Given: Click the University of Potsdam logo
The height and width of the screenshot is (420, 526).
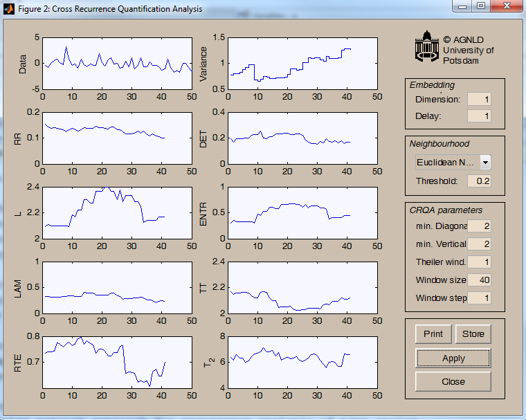Looking at the screenshot, I should [427, 46].
